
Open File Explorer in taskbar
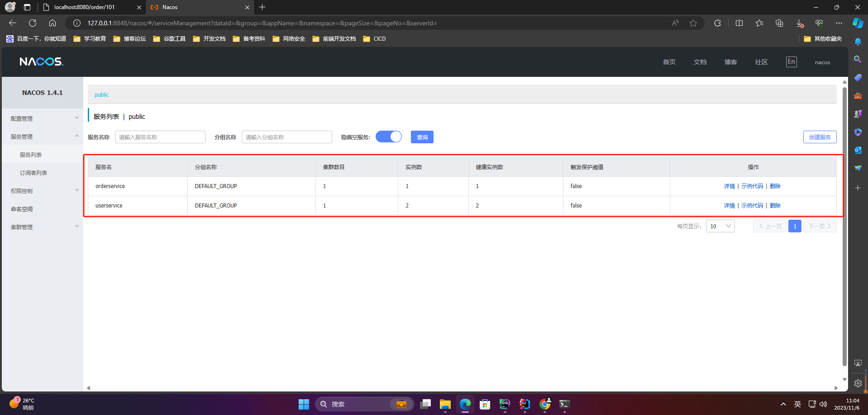coord(445,404)
